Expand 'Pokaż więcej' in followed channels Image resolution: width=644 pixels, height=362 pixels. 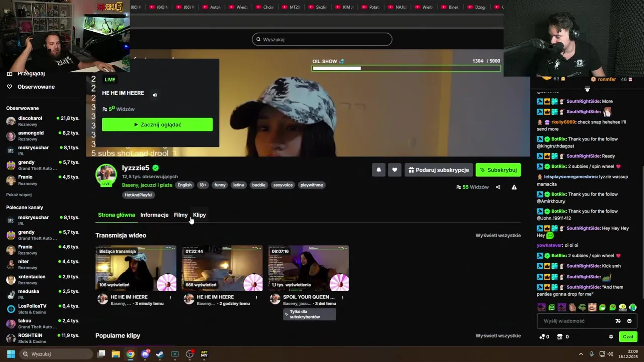(19, 195)
